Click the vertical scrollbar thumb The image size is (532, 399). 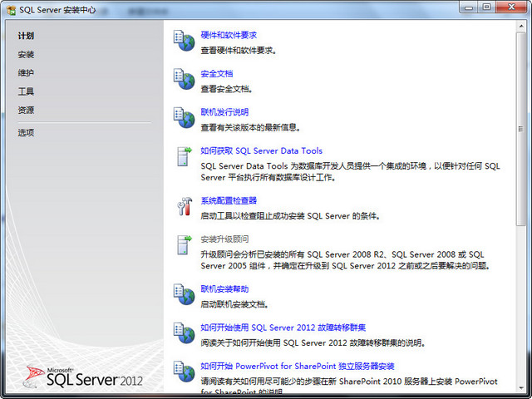click(521, 129)
